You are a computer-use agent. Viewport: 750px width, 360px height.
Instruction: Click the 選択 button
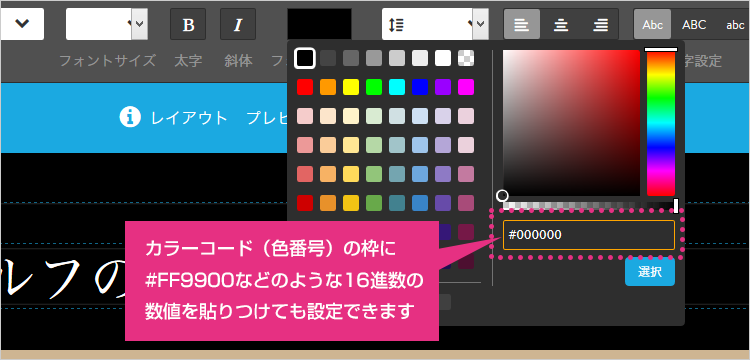(650, 272)
